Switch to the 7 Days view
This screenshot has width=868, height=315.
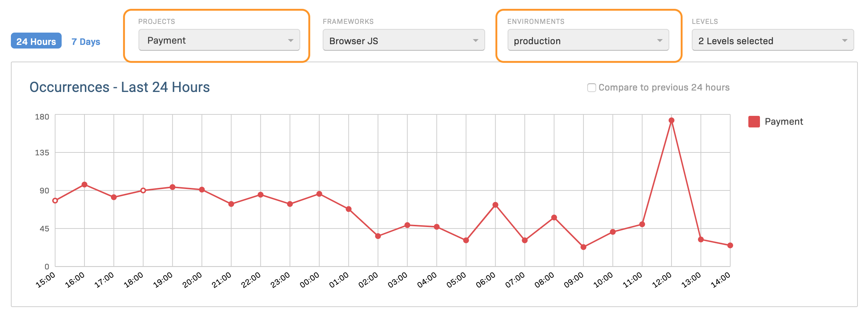tap(86, 42)
